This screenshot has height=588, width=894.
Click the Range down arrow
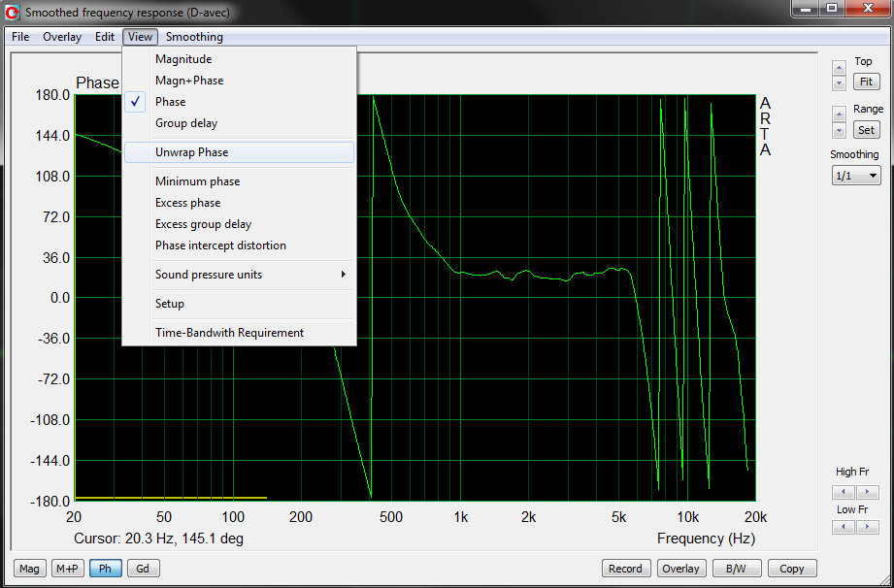(x=839, y=130)
